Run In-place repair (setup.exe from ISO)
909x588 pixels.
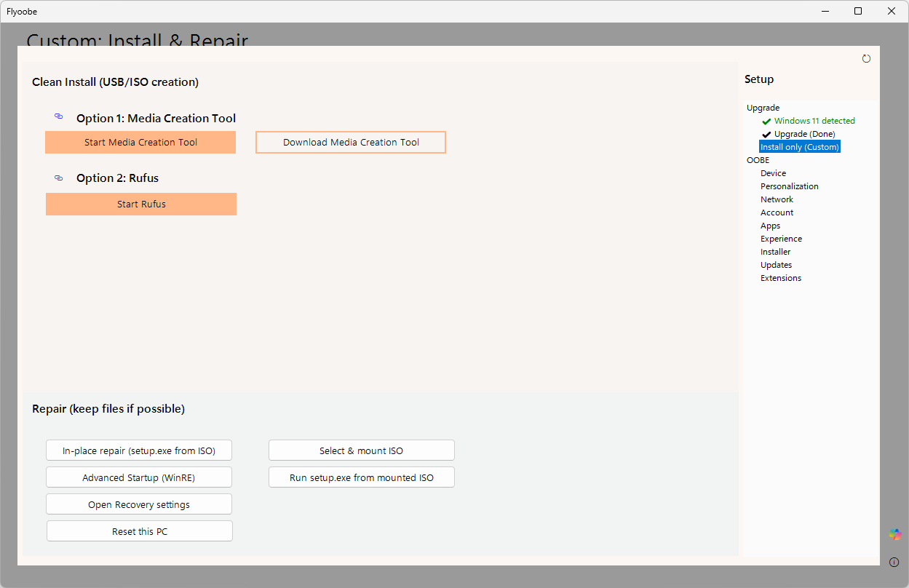pos(139,451)
